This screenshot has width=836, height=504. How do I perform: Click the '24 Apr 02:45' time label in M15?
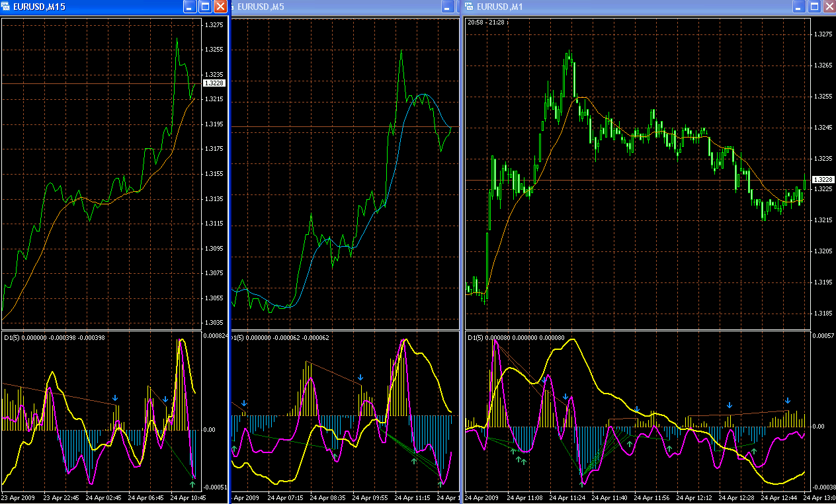click(x=103, y=497)
